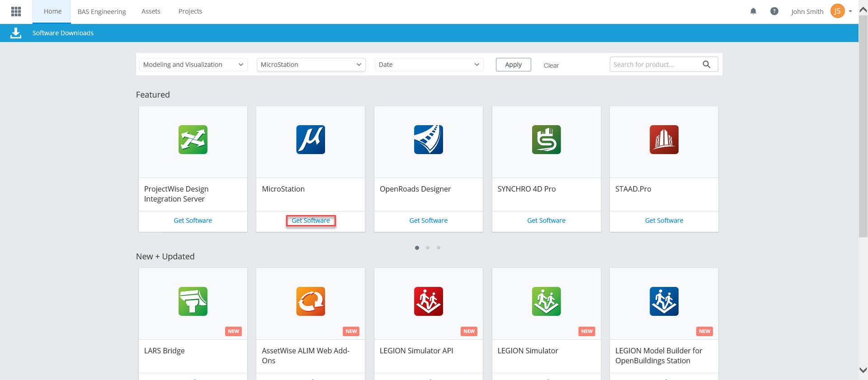Click the NEW badge on LARS Bridge
Screen dimensions: 868x380
[233, 331]
